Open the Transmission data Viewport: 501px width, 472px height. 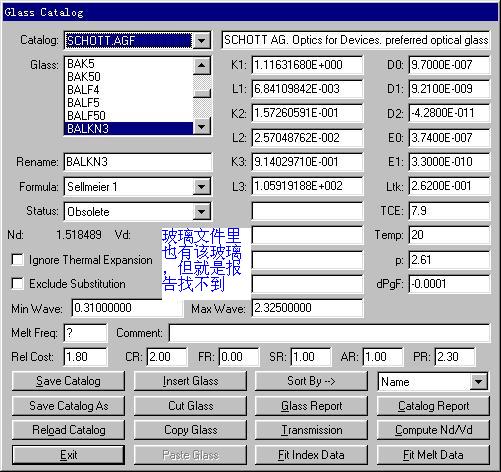click(x=311, y=430)
